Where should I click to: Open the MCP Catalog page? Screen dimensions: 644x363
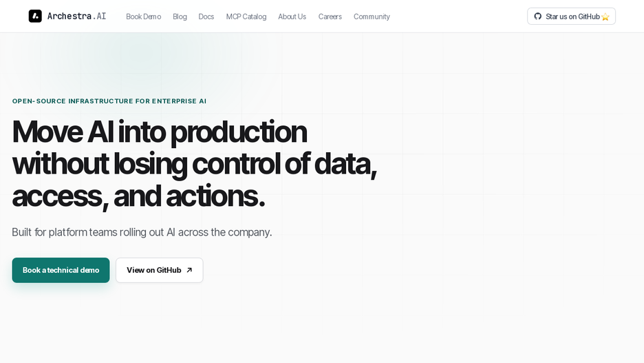coord(246,17)
